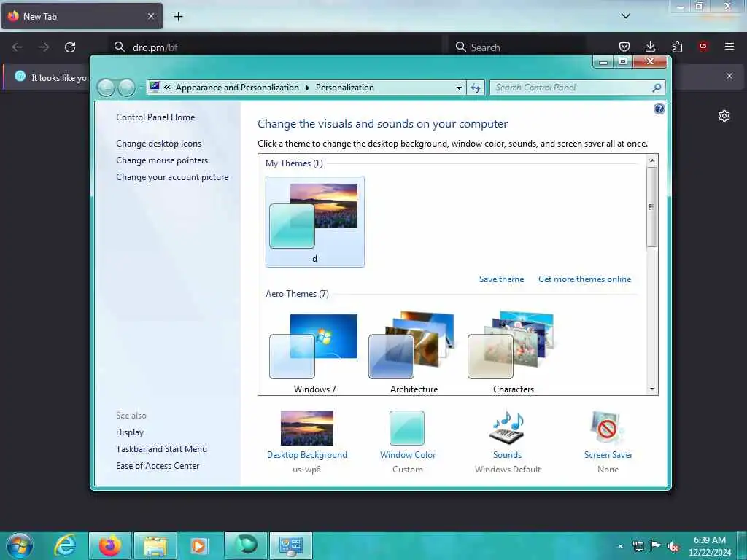Open the Window Color swatch icon
Screen dimensions: 747x560
(x=407, y=427)
